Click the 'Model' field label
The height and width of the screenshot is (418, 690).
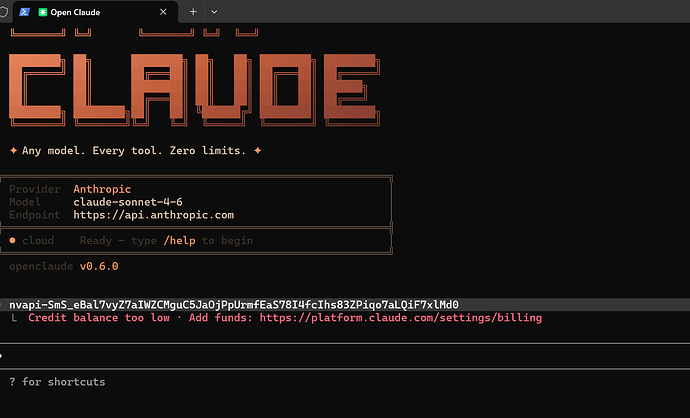coord(25,202)
